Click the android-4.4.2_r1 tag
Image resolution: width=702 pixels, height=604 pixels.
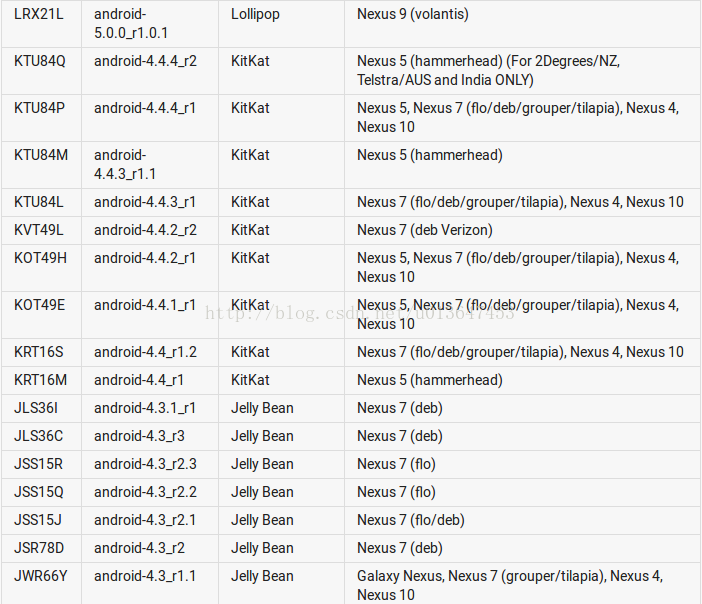[x=145, y=258]
